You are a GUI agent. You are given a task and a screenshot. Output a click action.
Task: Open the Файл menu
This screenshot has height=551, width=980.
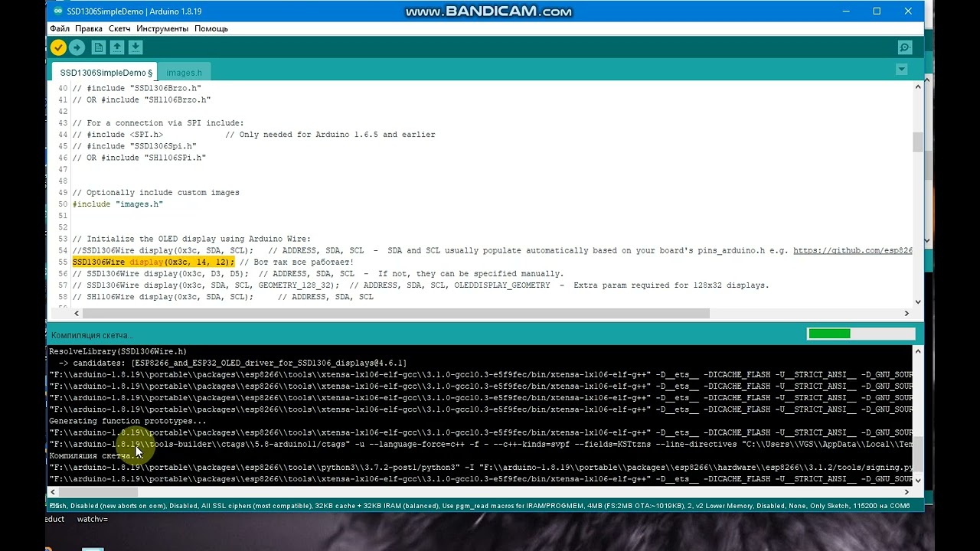(60, 28)
